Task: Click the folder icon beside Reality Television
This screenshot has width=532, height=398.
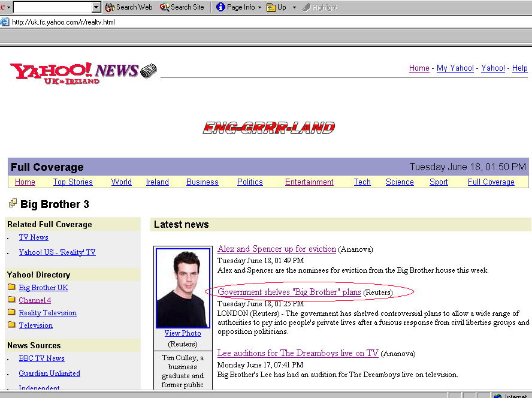Action: [x=11, y=312]
